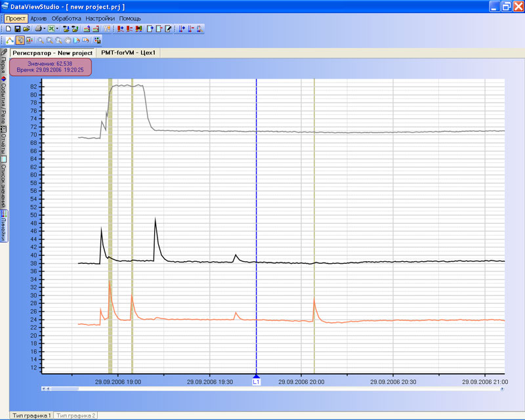Open print options dropdown arrow
Screen dimensions: 525x420
click(x=44, y=29)
